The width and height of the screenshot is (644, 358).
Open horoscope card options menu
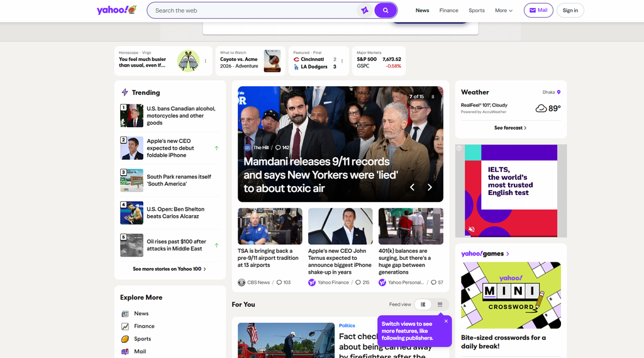206,61
